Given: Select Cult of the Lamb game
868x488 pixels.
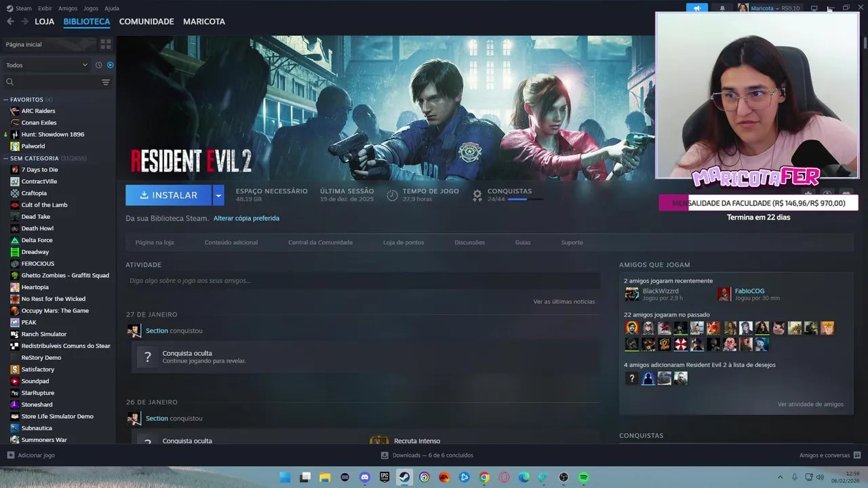Looking at the screenshot, I should pos(44,205).
